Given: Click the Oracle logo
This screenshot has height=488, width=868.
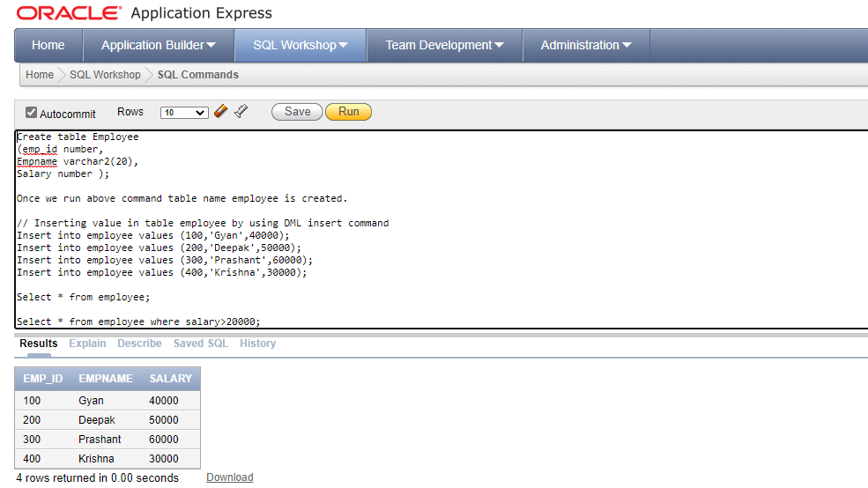Looking at the screenshot, I should pyautogui.click(x=69, y=12).
